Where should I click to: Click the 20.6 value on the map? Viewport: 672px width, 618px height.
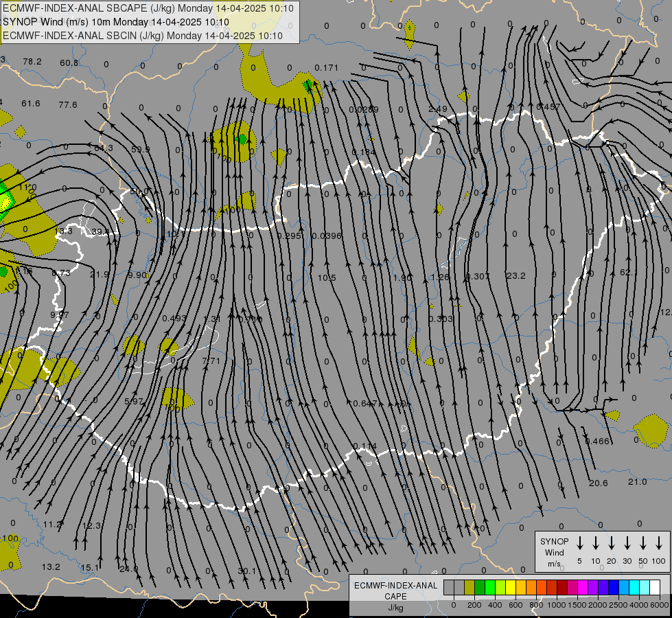[x=599, y=483]
